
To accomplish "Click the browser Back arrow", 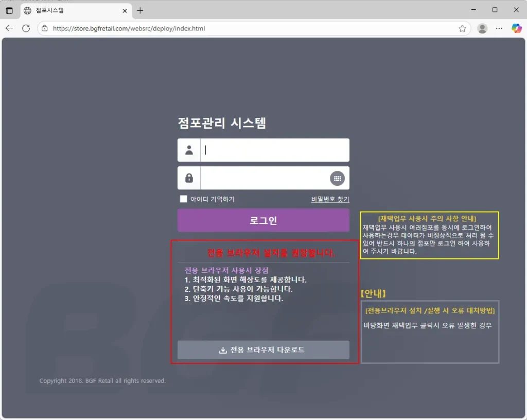I will (x=9, y=28).
